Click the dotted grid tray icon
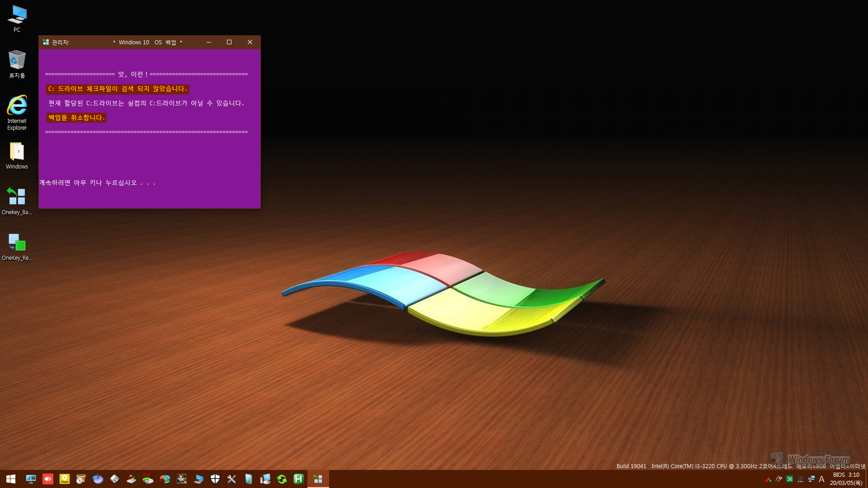The width and height of the screenshot is (868, 488). 801,479
